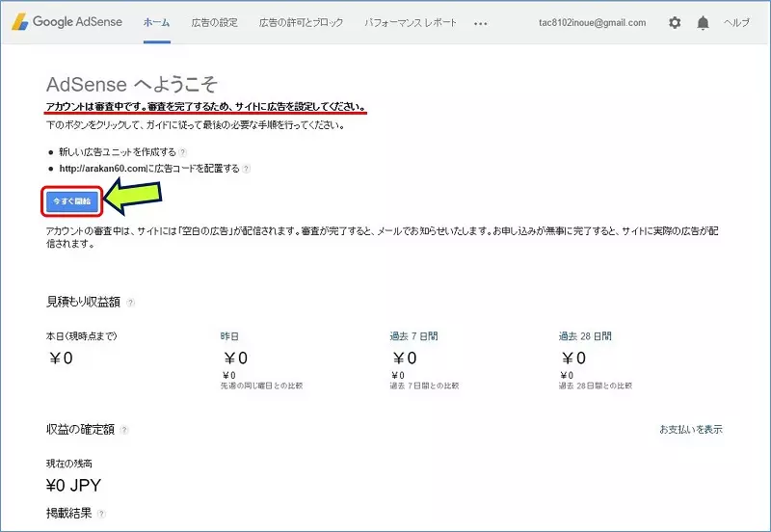Click help icon next to 収益の確定額
The image size is (771, 532).
(124, 430)
